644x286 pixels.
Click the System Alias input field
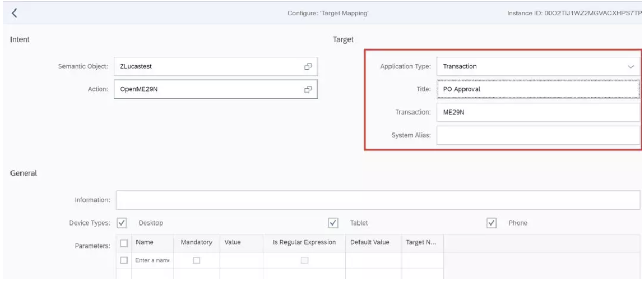point(537,135)
